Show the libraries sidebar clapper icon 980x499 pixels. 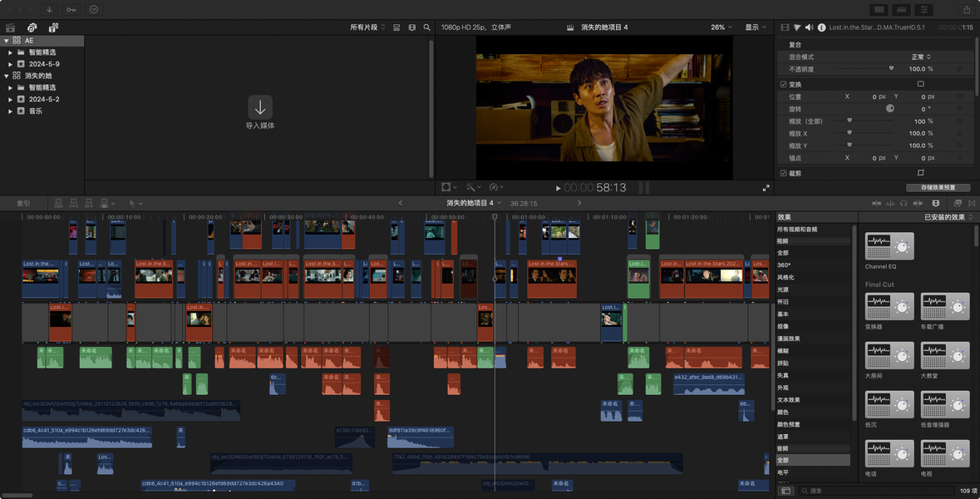click(x=11, y=27)
